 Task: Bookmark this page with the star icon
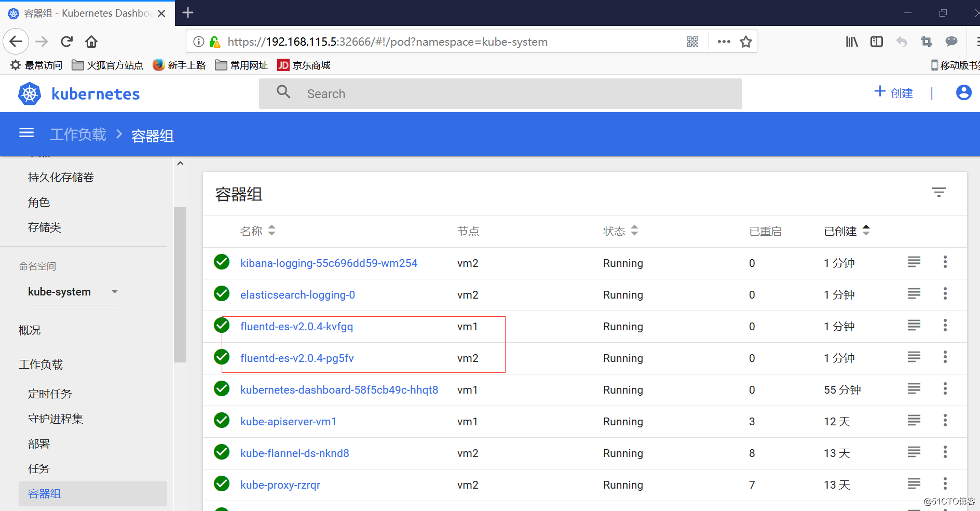coord(746,42)
